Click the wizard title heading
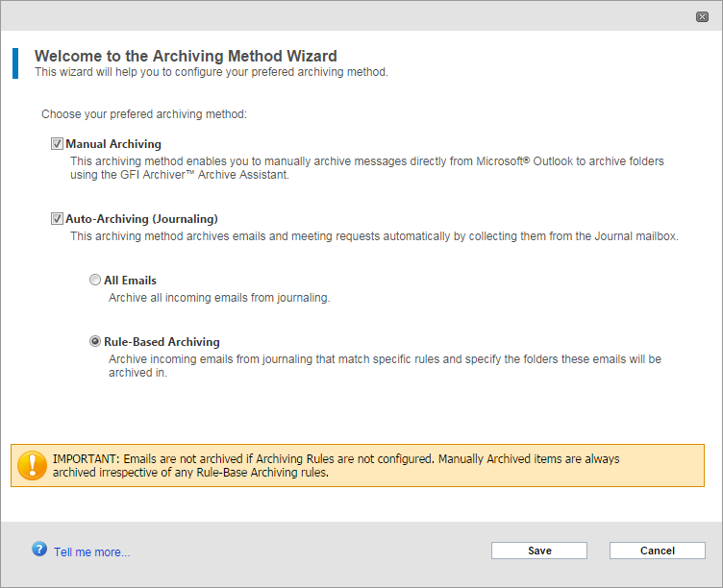Image resolution: width=723 pixels, height=588 pixels. click(x=186, y=56)
